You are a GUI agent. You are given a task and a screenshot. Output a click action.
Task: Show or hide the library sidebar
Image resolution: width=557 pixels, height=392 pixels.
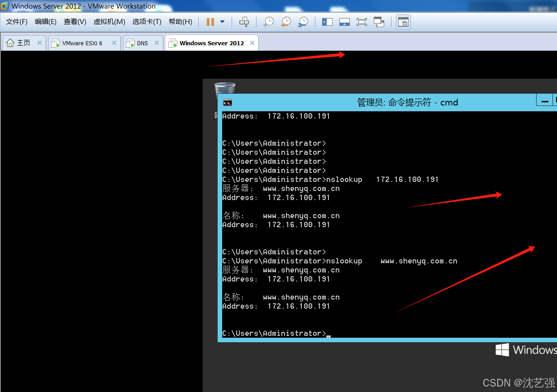(x=327, y=22)
